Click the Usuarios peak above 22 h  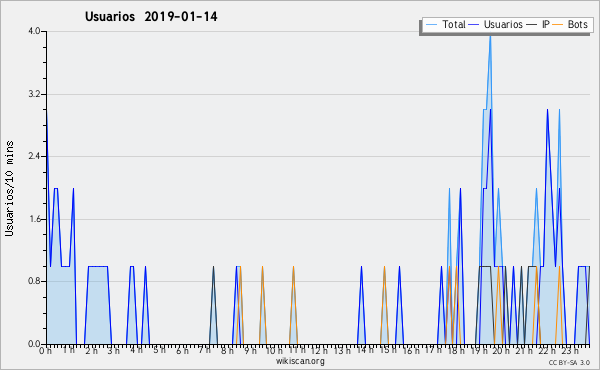[x=548, y=110]
